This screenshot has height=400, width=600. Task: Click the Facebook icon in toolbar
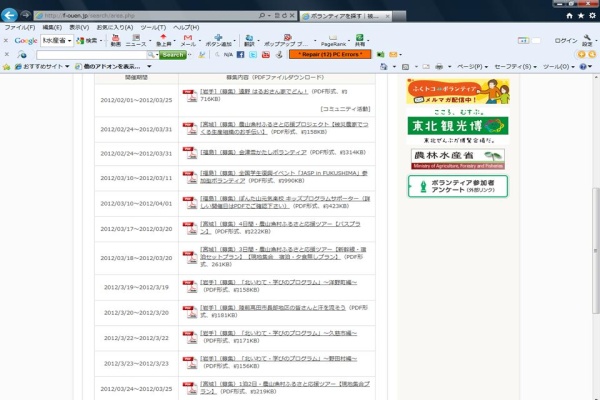click(240, 55)
